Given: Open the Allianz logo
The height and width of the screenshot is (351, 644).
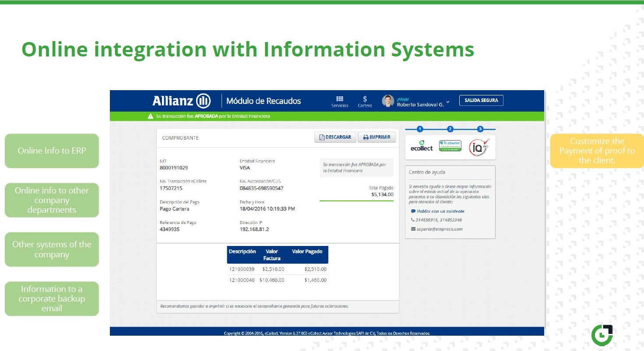Looking at the screenshot, I should 181,101.
